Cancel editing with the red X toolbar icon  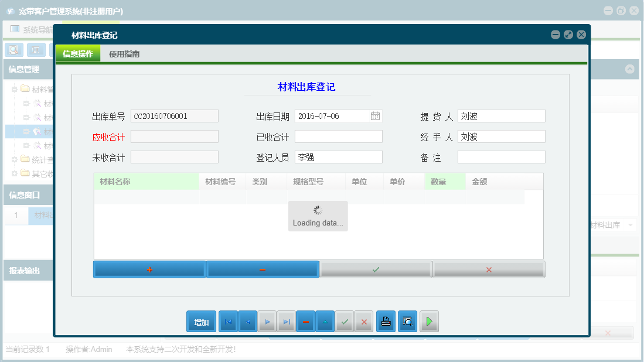point(363,321)
